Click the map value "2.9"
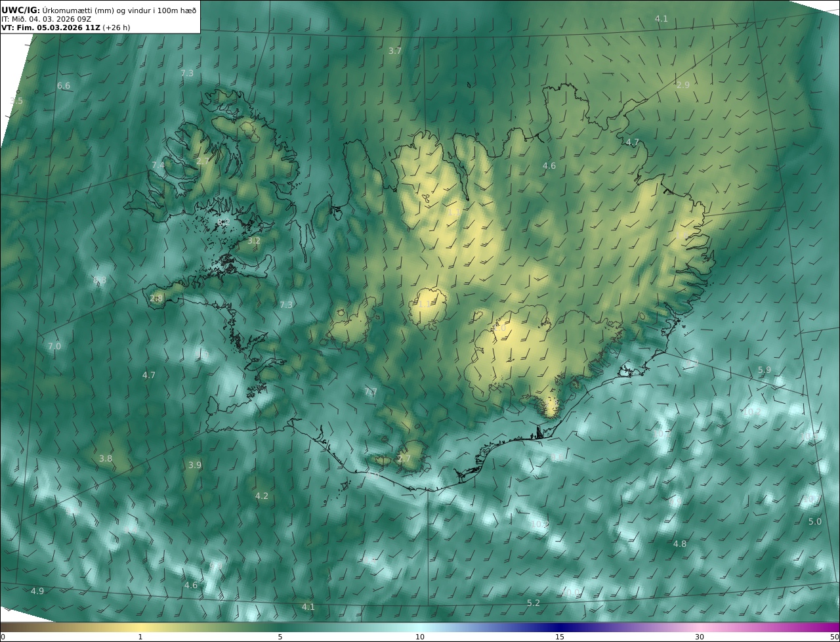 pyautogui.click(x=683, y=85)
